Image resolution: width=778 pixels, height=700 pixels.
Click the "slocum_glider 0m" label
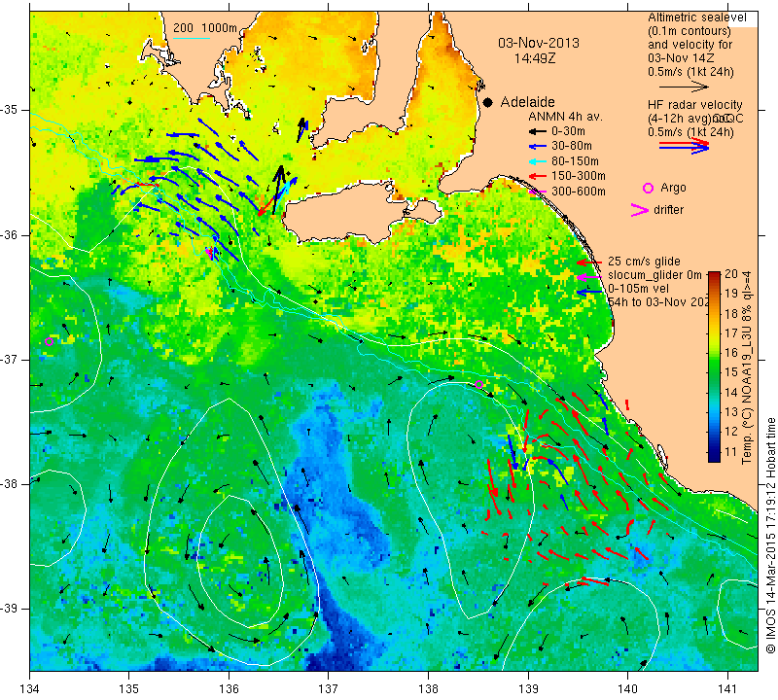(654, 275)
